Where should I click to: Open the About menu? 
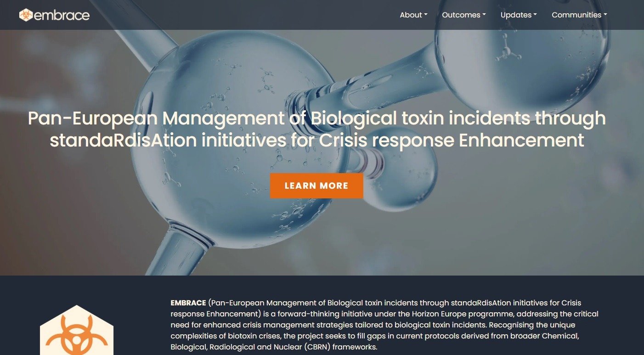(x=413, y=15)
